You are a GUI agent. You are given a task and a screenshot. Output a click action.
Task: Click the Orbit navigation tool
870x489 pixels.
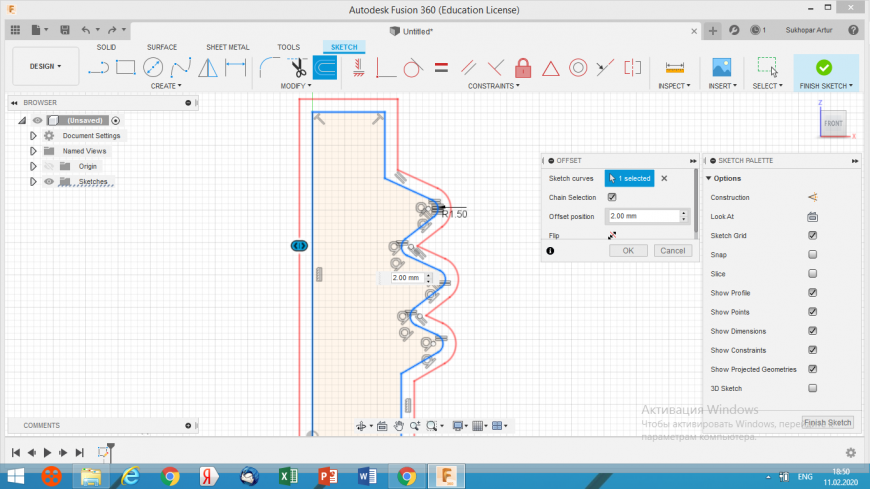point(361,426)
